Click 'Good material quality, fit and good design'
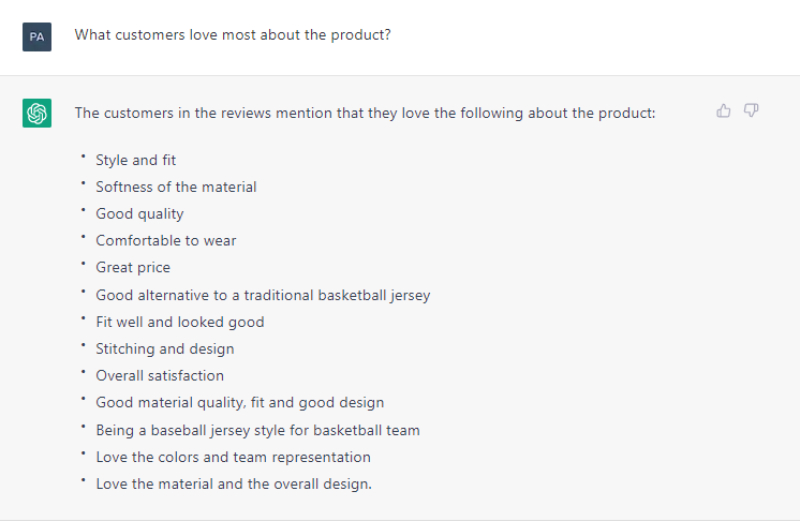This screenshot has height=521, width=800. tap(240, 403)
